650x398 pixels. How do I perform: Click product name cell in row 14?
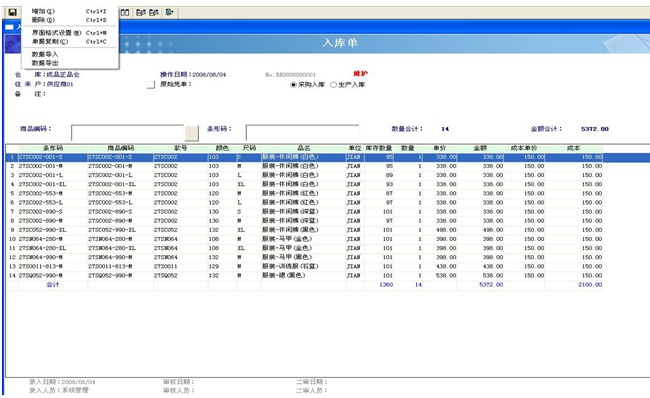pos(304,276)
